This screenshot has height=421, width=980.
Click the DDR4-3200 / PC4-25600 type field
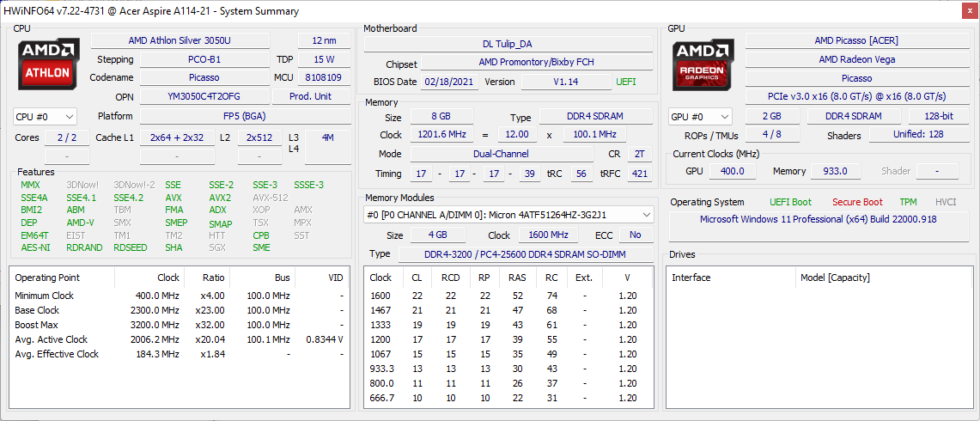tap(525, 254)
